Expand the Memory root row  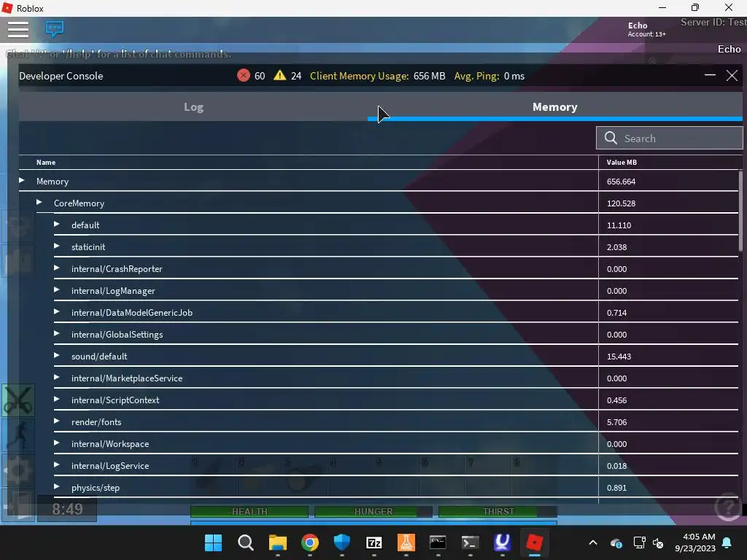[22, 181]
